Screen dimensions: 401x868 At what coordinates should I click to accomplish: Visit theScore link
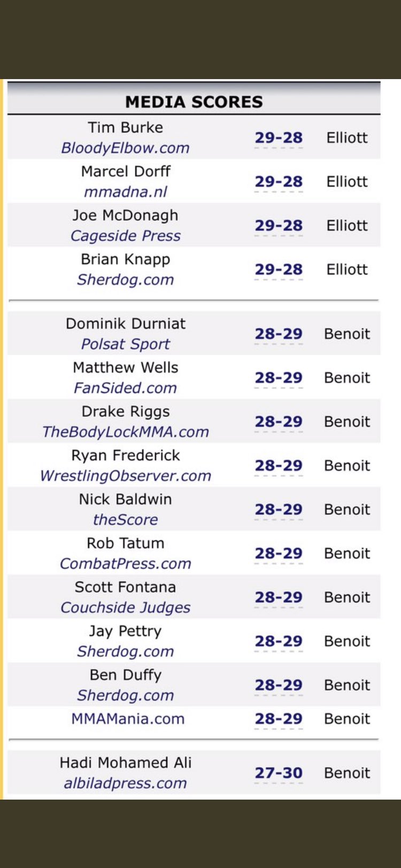coord(126,520)
